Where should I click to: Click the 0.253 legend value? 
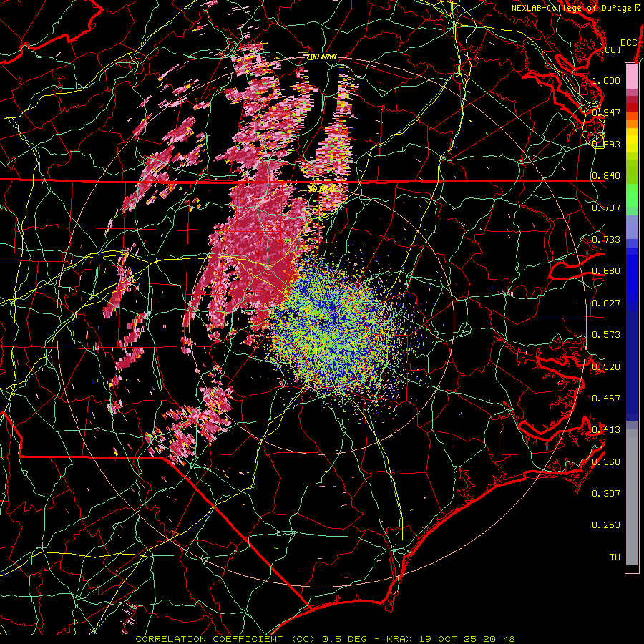[606, 525]
